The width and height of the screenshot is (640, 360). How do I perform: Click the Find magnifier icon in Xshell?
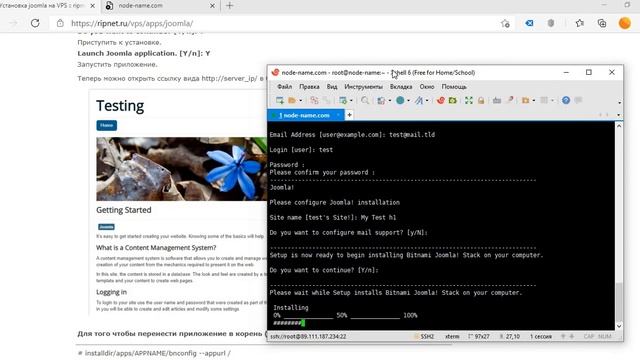[x=365, y=100]
